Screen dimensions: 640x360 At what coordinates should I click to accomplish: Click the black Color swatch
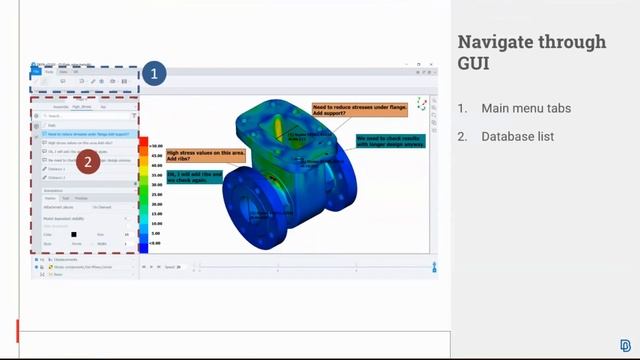74,235
